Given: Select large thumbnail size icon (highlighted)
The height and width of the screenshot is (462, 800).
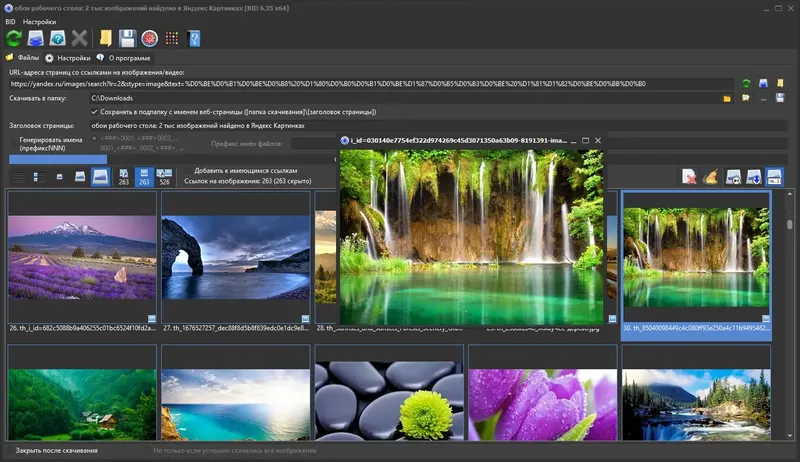Looking at the screenshot, I should 101,177.
